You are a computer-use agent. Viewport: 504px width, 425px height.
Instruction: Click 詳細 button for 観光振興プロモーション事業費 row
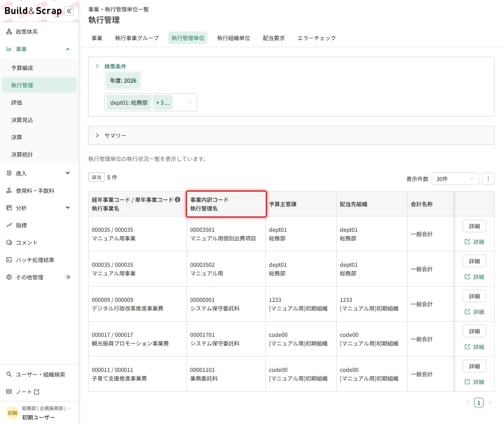[x=474, y=331]
